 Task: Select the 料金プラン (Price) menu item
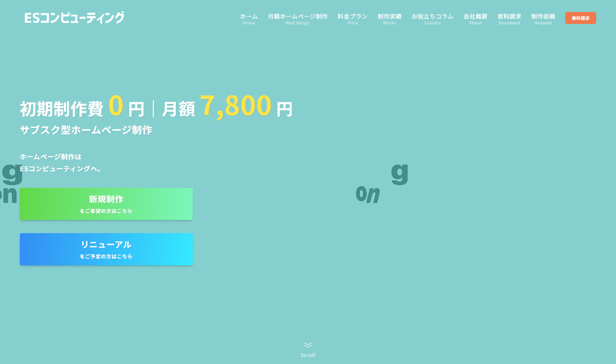click(352, 17)
